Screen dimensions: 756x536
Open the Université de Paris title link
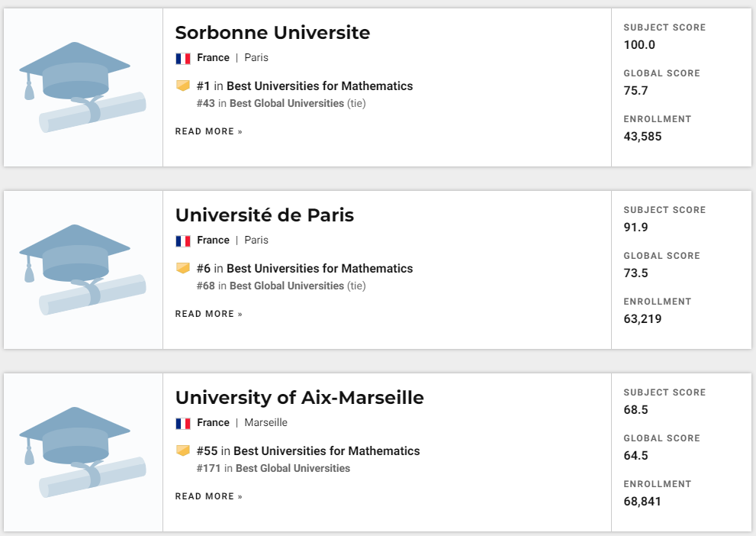(264, 215)
